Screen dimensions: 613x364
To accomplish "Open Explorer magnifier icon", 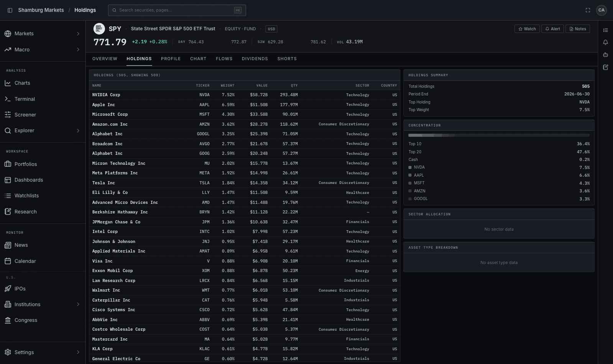I will [x=8, y=131].
